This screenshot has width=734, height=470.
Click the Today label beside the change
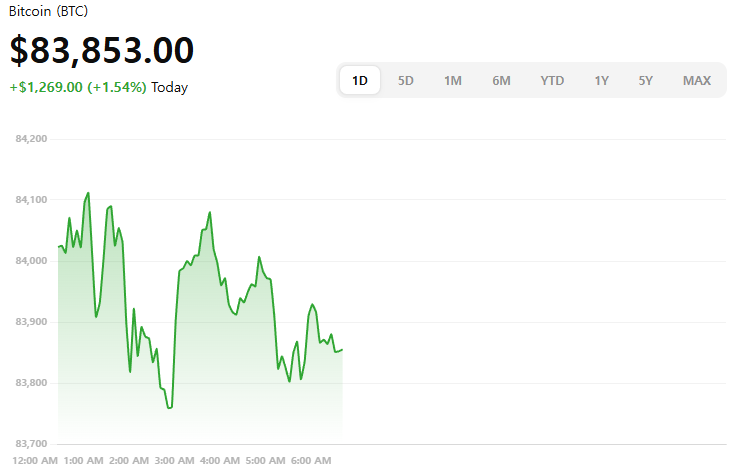[170, 87]
